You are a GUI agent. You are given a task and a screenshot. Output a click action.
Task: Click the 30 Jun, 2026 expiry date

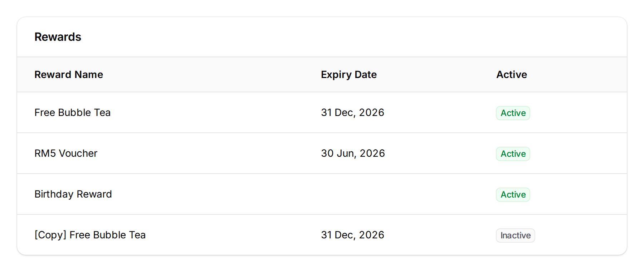coord(353,153)
